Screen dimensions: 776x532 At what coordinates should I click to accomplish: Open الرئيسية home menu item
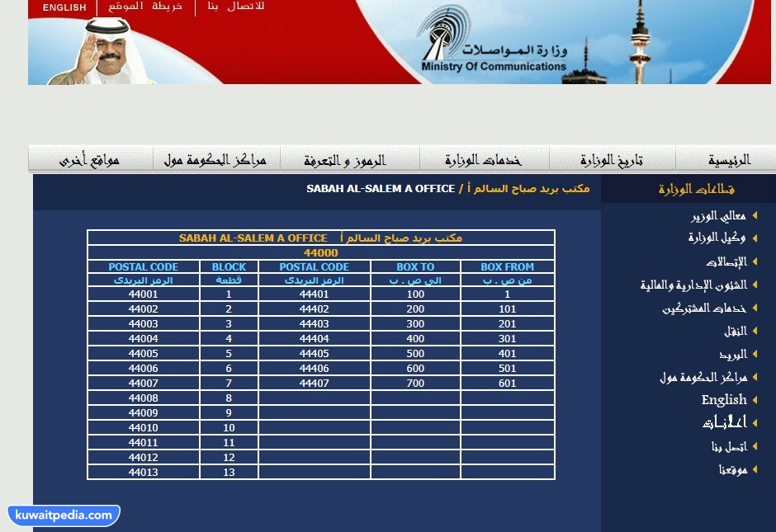[729, 160]
